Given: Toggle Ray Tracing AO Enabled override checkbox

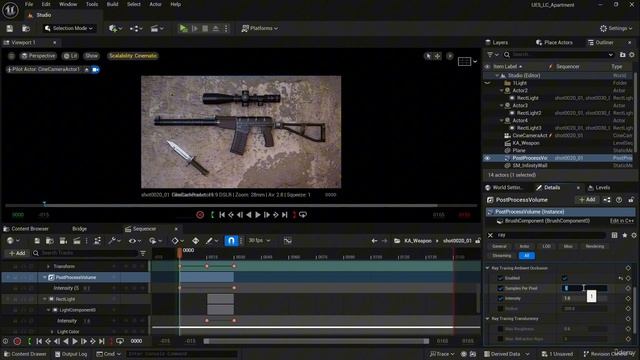Looking at the screenshot, I should pos(500,278).
